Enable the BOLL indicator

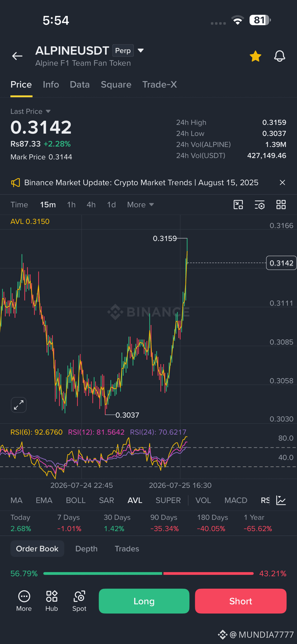click(x=76, y=500)
